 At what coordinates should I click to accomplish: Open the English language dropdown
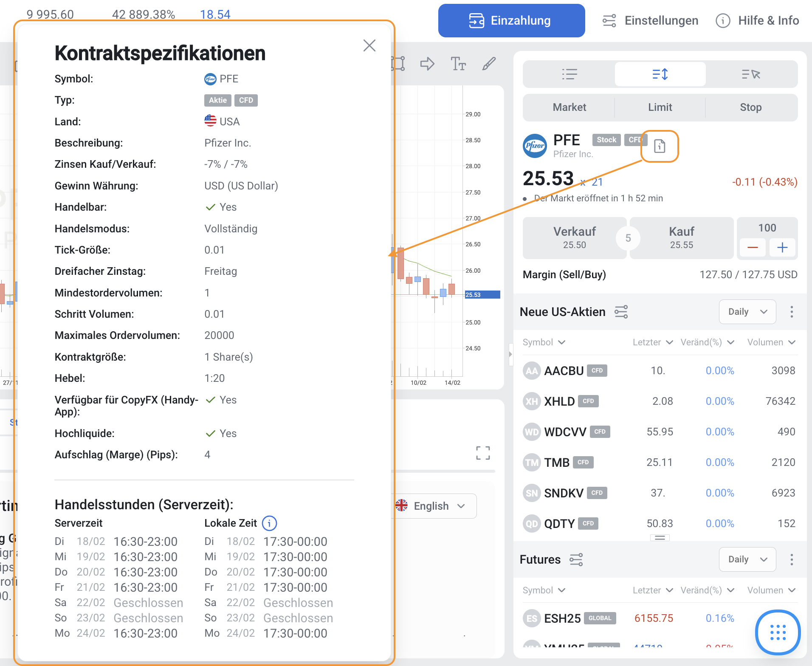[434, 506]
